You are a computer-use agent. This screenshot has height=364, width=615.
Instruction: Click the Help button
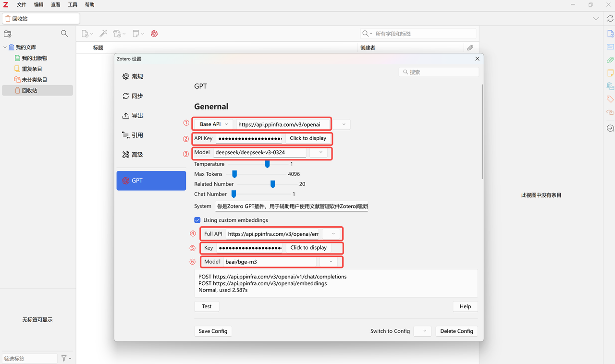pyautogui.click(x=465, y=306)
